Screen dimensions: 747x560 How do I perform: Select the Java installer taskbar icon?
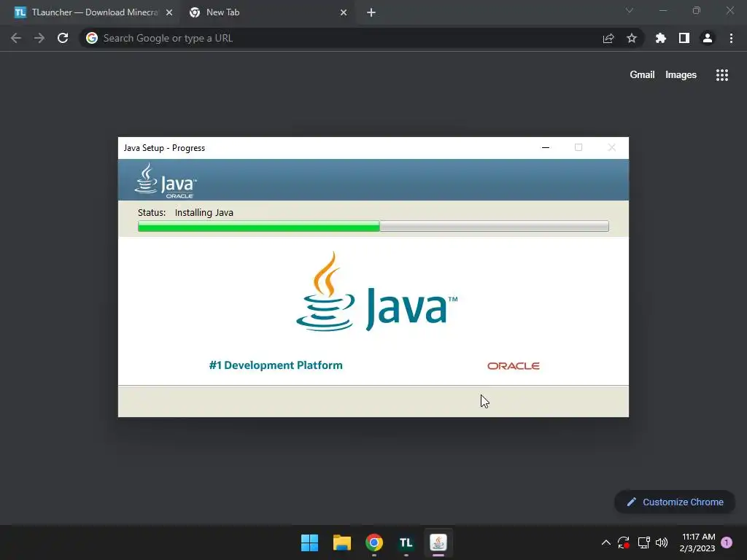click(x=438, y=542)
